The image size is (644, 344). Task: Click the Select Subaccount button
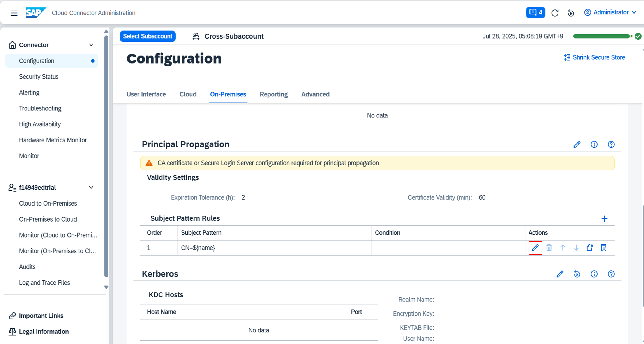click(x=148, y=36)
